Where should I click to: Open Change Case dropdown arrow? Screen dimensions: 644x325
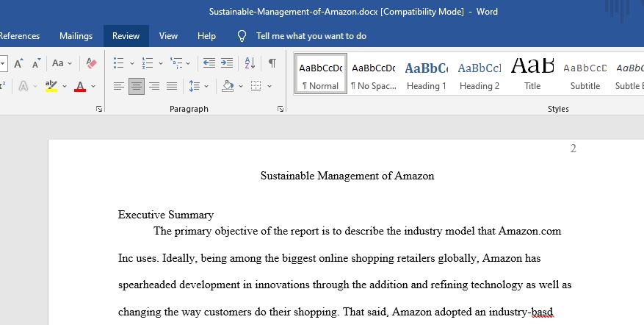point(70,63)
